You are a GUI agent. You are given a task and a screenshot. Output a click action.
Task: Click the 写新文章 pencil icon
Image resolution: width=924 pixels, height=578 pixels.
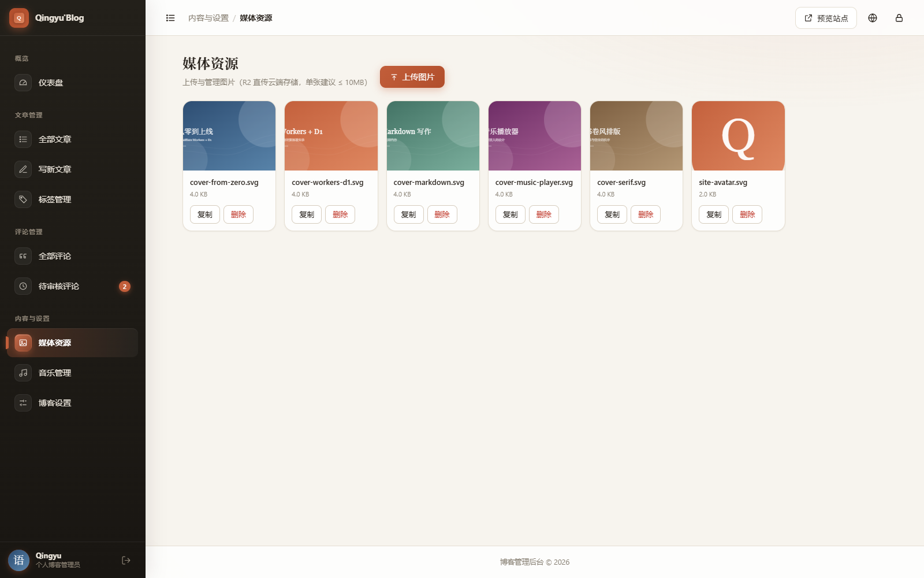[x=23, y=169]
